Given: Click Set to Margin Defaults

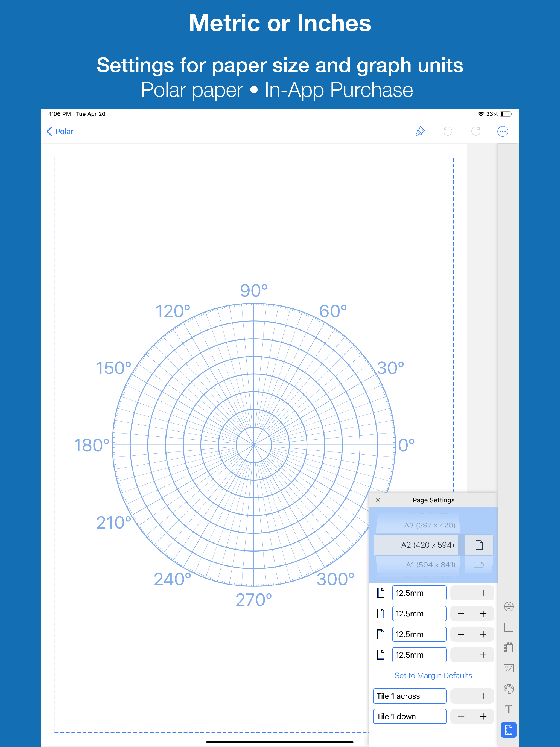Looking at the screenshot, I should pos(433,675).
